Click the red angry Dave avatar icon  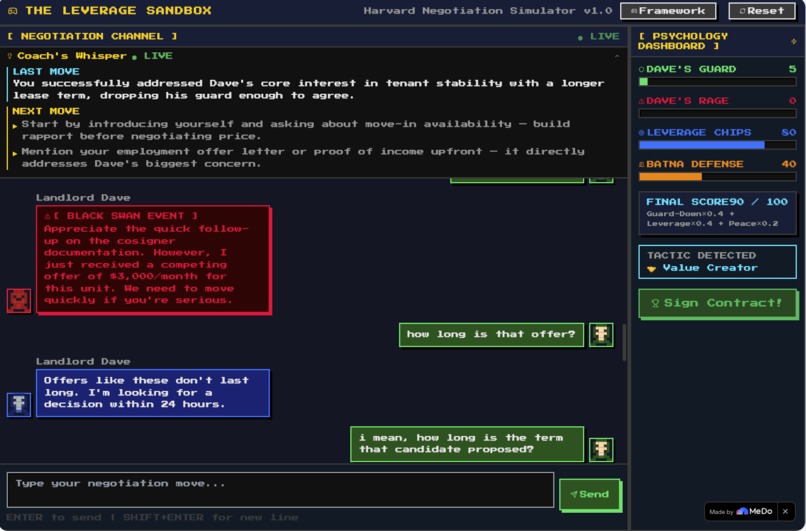(x=19, y=300)
